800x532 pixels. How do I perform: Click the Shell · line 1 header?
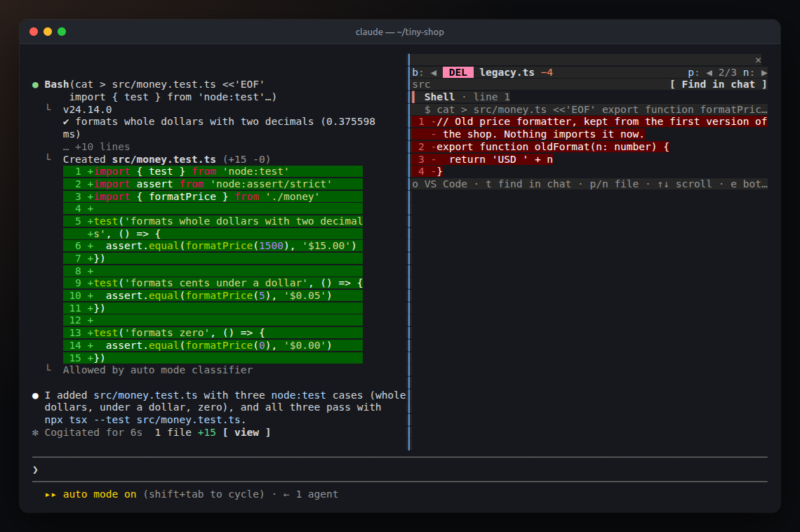click(467, 97)
